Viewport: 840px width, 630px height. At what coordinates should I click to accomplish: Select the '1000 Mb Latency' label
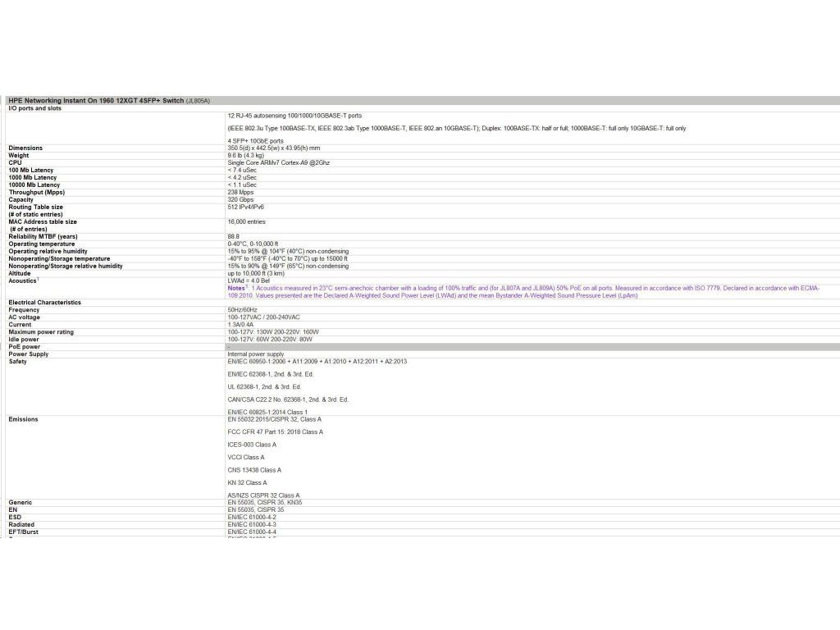33,178
